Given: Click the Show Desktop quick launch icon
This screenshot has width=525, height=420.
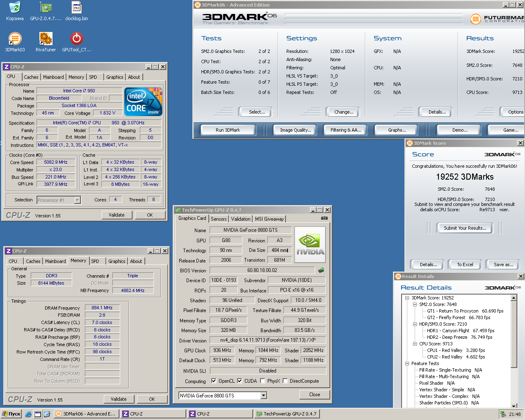Looking at the screenshot, I should [x=38, y=414].
